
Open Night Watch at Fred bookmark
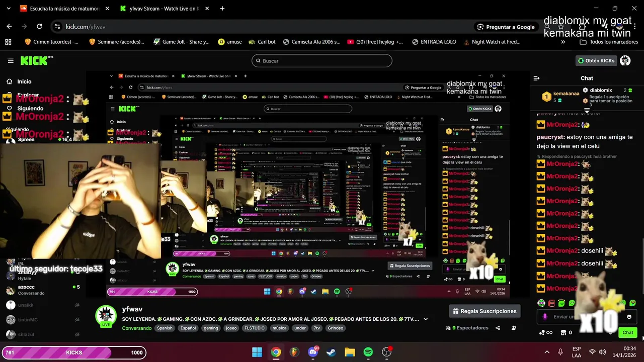(x=492, y=42)
